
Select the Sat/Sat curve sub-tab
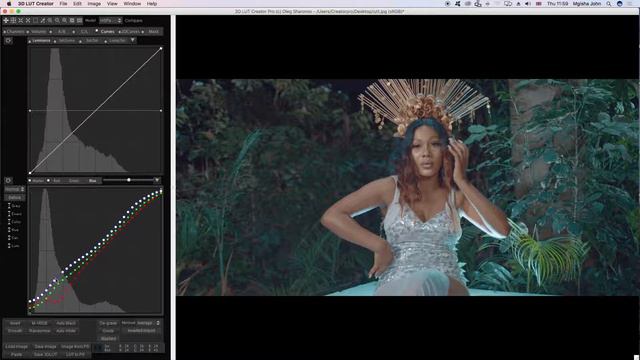92,41
